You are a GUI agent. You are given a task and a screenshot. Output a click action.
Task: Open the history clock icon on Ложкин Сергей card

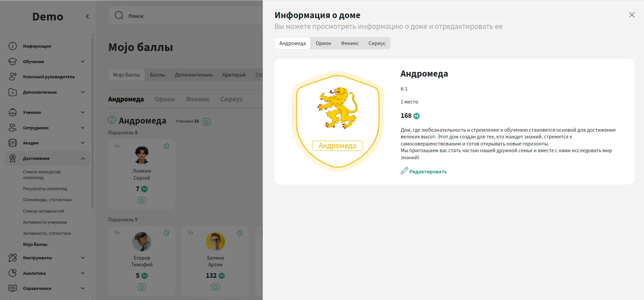[166, 146]
